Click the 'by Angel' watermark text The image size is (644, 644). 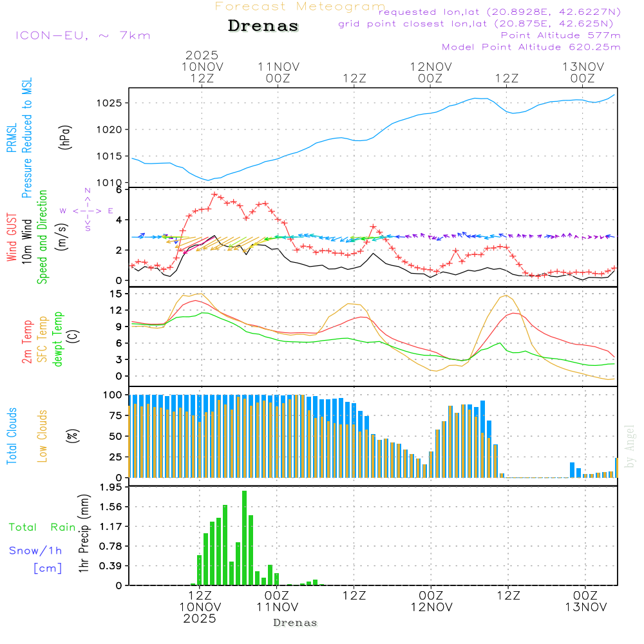630,446
